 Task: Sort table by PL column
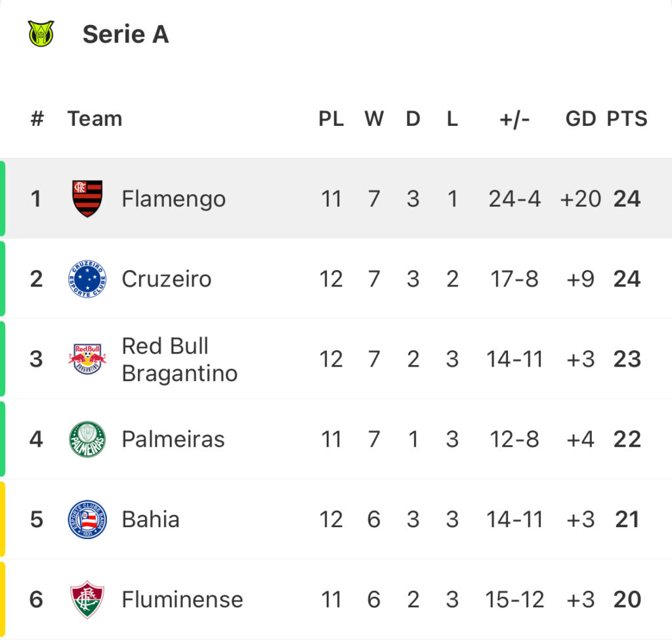331,119
